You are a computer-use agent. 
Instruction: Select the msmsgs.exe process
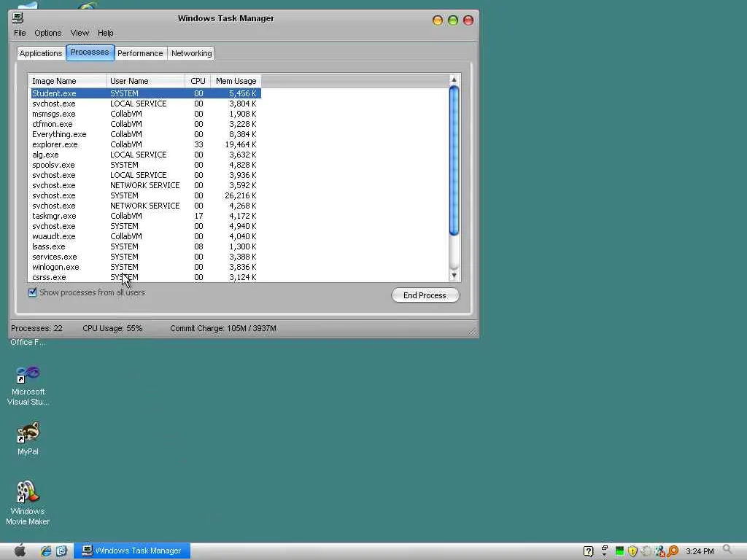click(x=146, y=114)
